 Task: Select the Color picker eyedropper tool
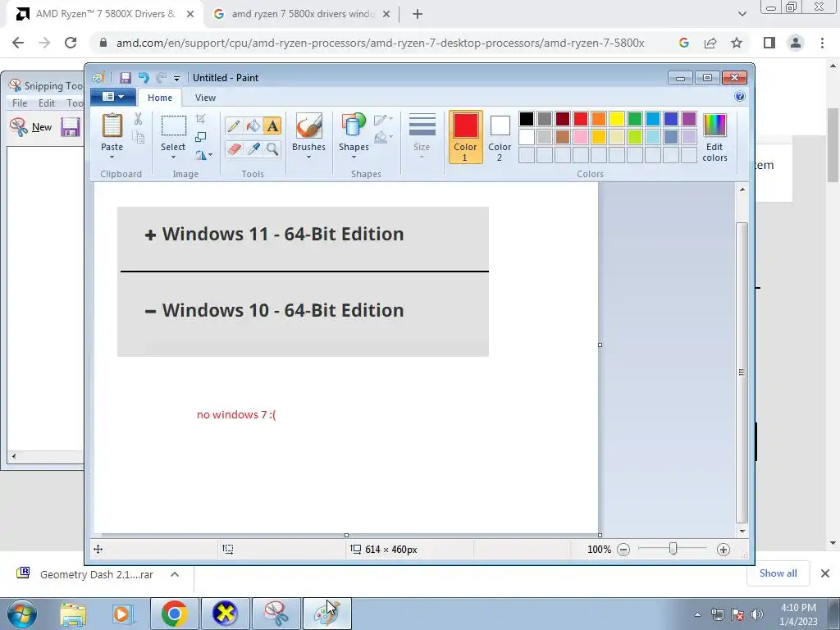[x=253, y=148]
